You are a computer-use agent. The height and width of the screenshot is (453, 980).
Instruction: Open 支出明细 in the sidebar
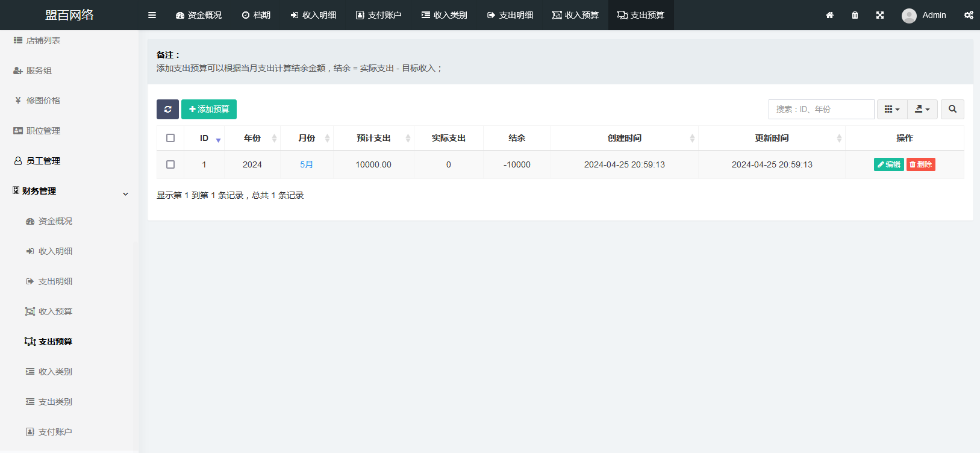pyautogui.click(x=55, y=281)
